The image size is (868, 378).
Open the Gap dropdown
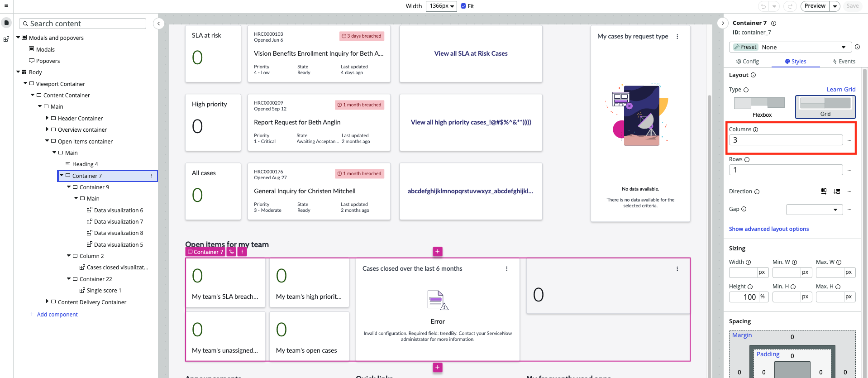click(x=814, y=210)
